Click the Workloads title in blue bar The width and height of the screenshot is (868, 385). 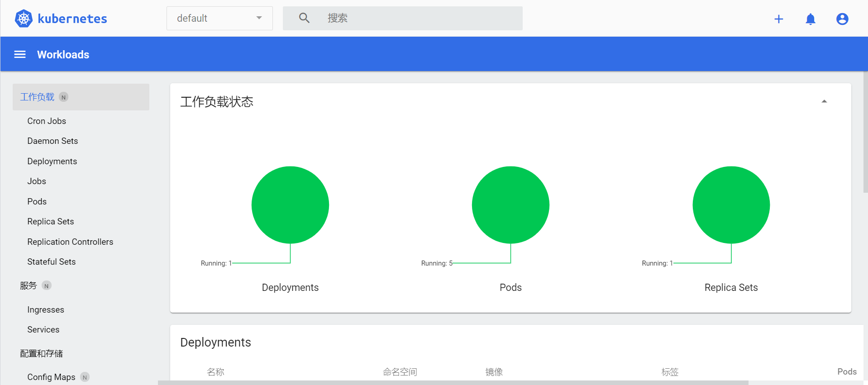click(x=63, y=54)
